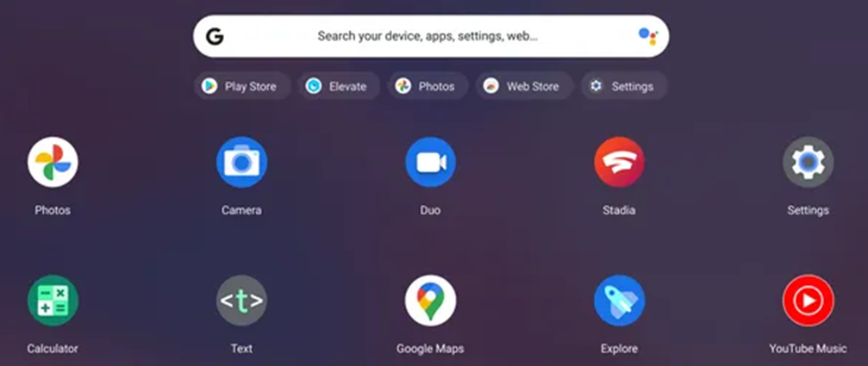This screenshot has width=868, height=366.
Task: Open the Duo video call app
Action: (x=430, y=162)
